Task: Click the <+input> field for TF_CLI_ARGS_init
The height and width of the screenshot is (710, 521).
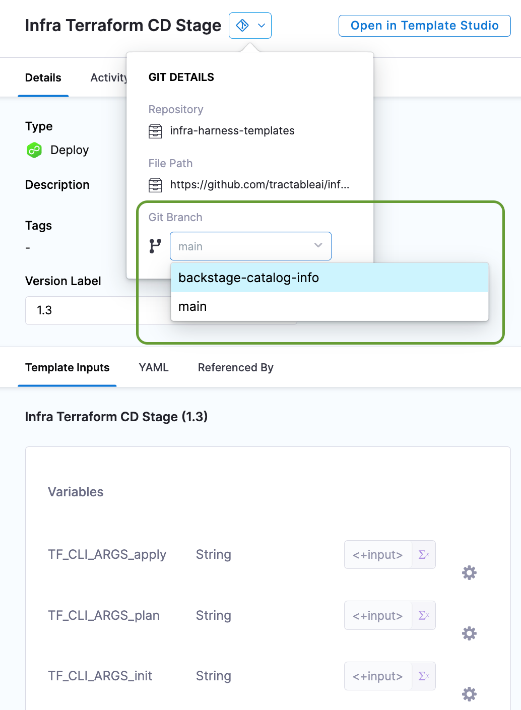Action: point(378,676)
